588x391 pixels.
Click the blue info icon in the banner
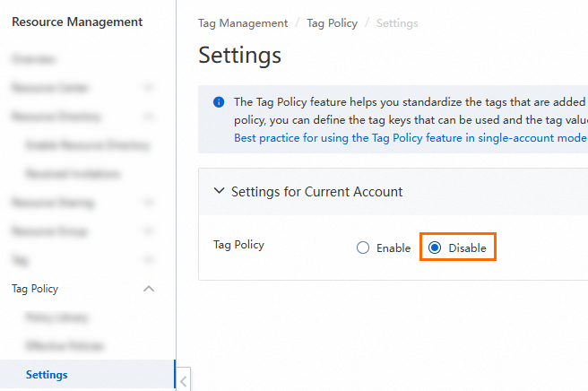219,102
